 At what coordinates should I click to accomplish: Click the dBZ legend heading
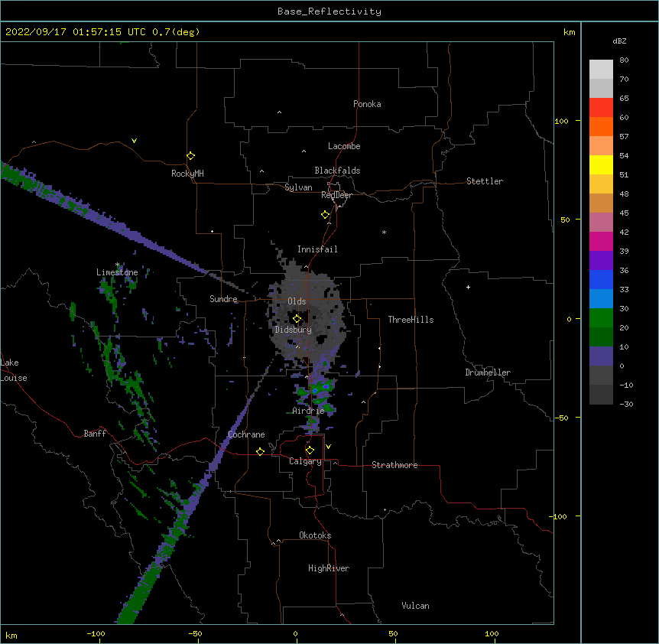(x=619, y=41)
